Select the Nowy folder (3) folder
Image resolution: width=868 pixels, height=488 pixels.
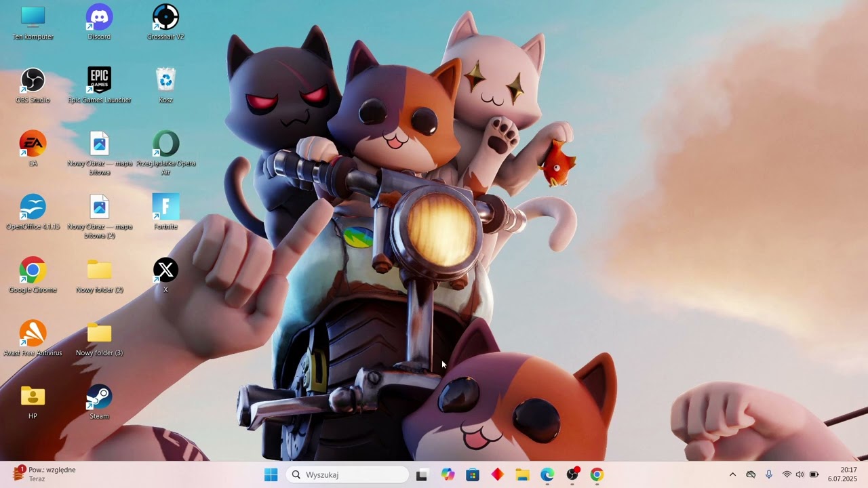coord(99,338)
